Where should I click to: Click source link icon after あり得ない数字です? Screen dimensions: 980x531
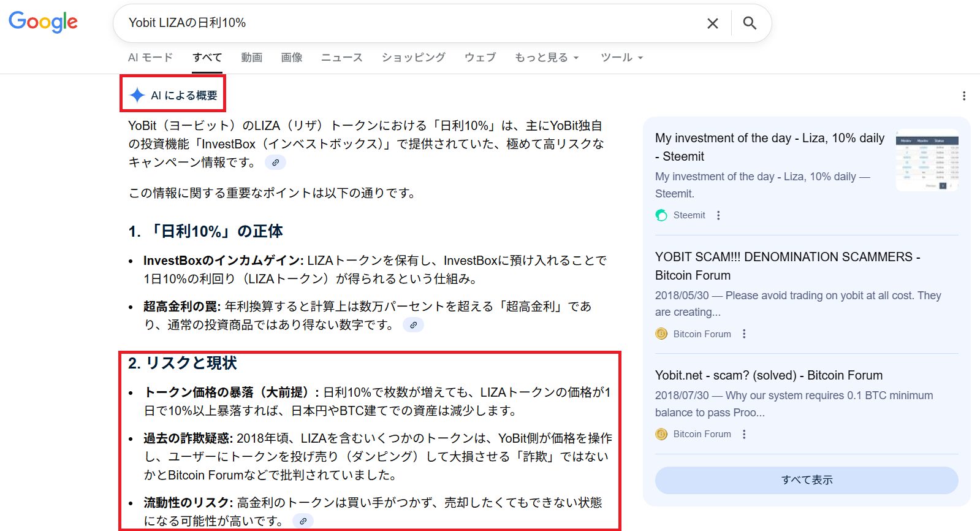coord(413,325)
